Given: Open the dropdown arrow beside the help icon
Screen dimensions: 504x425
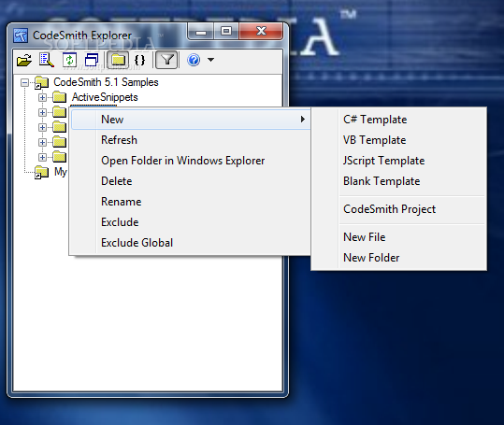Looking at the screenshot, I should pyautogui.click(x=211, y=60).
